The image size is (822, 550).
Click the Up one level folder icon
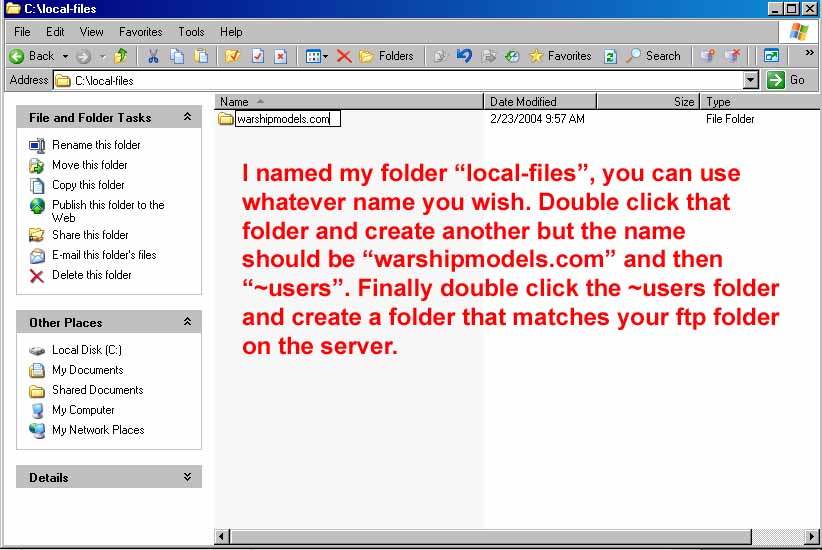(121, 56)
